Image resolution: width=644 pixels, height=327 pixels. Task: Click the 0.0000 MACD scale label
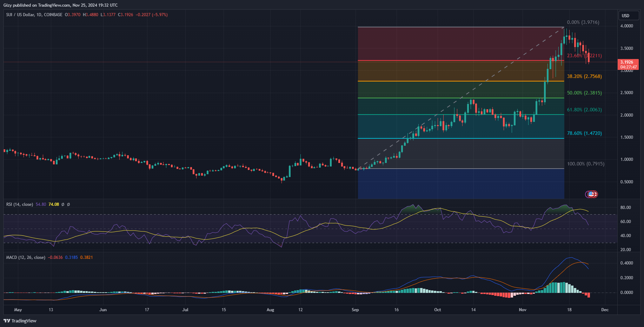pos(626,293)
